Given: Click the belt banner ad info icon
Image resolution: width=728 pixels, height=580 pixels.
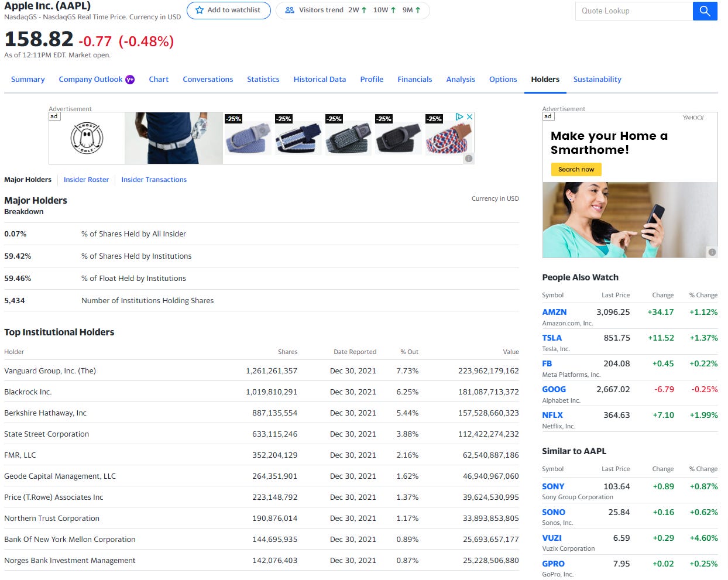Looking at the screenshot, I should coord(469,159).
